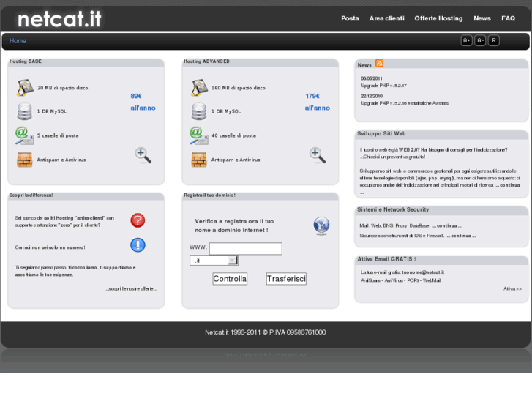The image size is (532, 399).
Task: Follow 'scopri le nostre offerte' link
Action: pyautogui.click(x=131, y=288)
